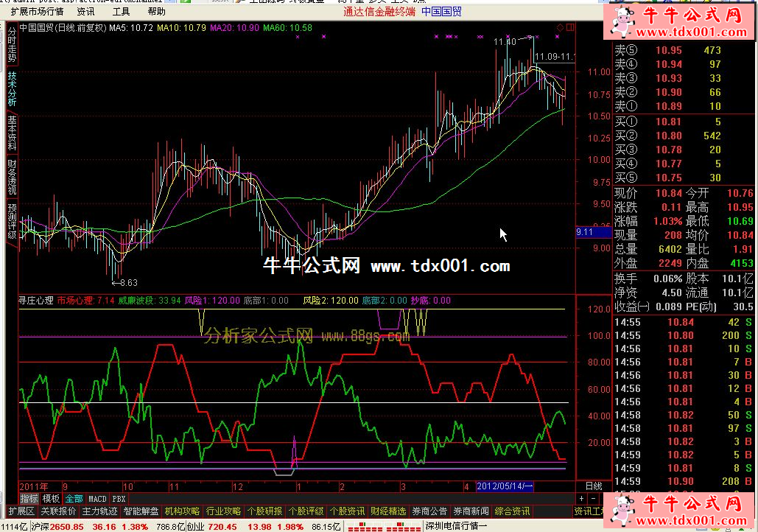Click the MA60: 10.58 label
This screenshot has width=758, height=532.
(287, 28)
